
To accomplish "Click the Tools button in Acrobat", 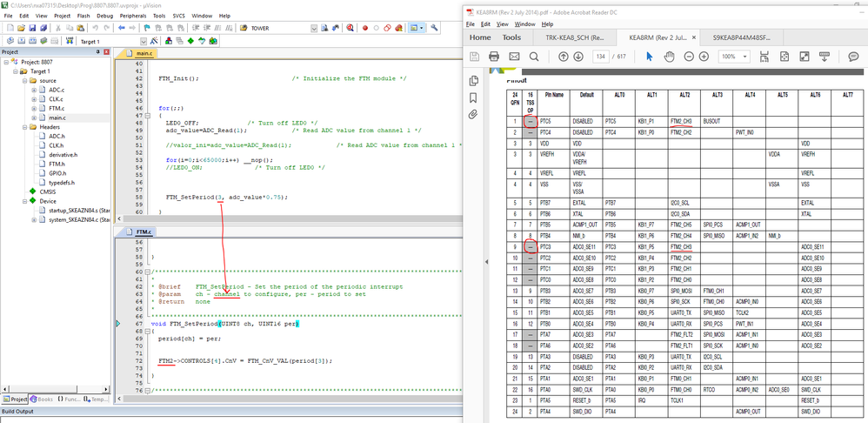I will click(511, 37).
